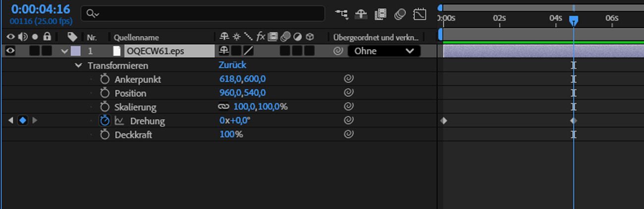Toggle stopwatch for Deckkraft property
The image size is (644, 209).
click(x=104, y=135)
